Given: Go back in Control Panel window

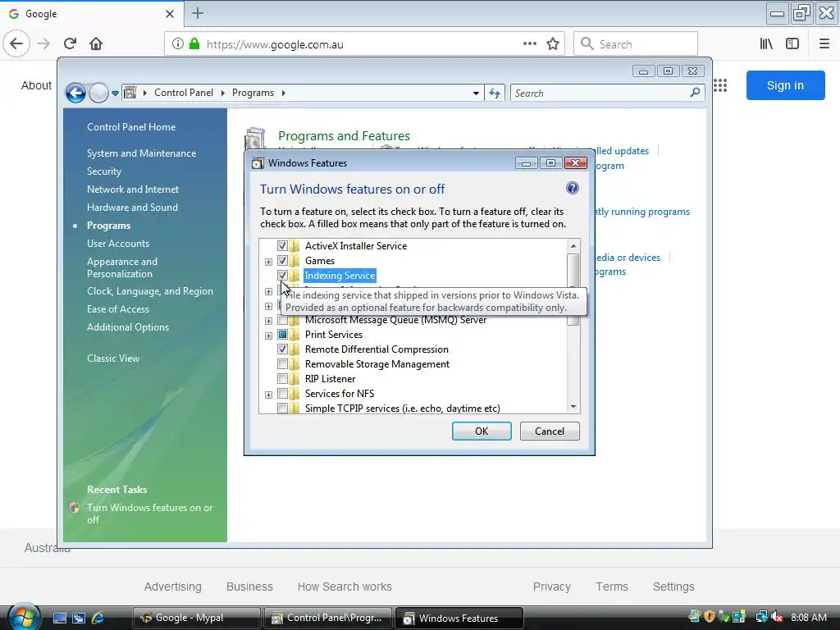Looking at the screenshot, I should pyautogui.click(x=75, y=94).
